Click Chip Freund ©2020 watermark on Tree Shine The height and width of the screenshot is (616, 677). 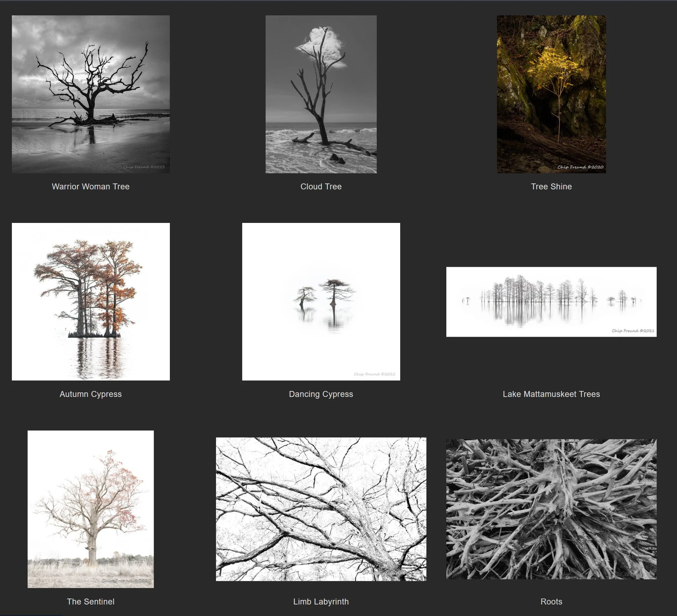pyautogui.click(x=580, y=167)
